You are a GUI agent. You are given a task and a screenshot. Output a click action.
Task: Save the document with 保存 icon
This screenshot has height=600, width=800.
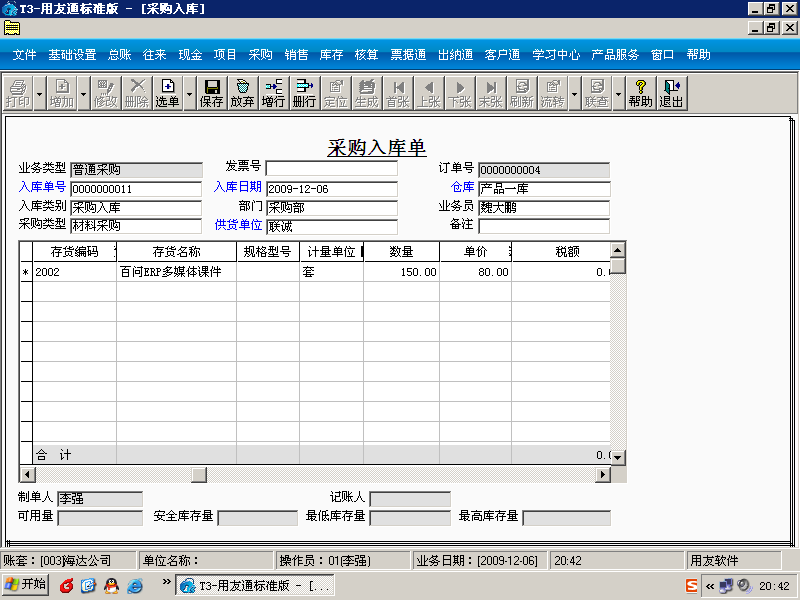click(211, 93)
